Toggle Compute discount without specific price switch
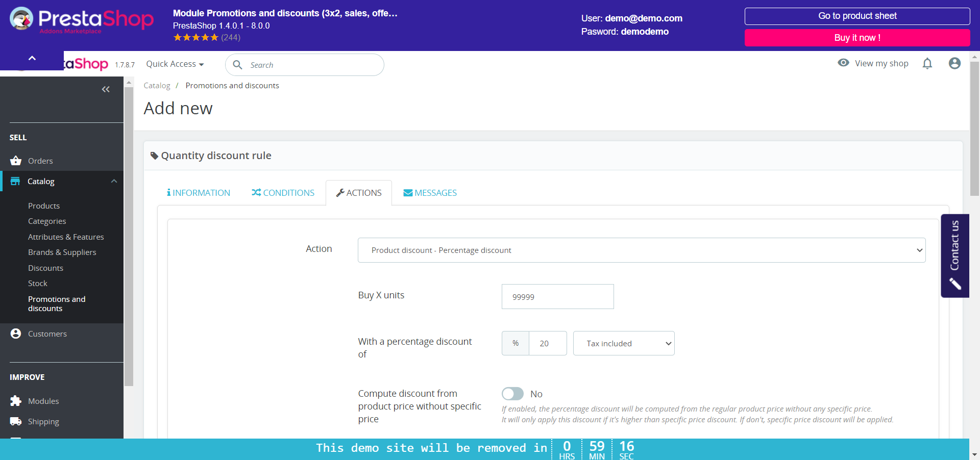This screenshot has width=980, height=460. 512,394
